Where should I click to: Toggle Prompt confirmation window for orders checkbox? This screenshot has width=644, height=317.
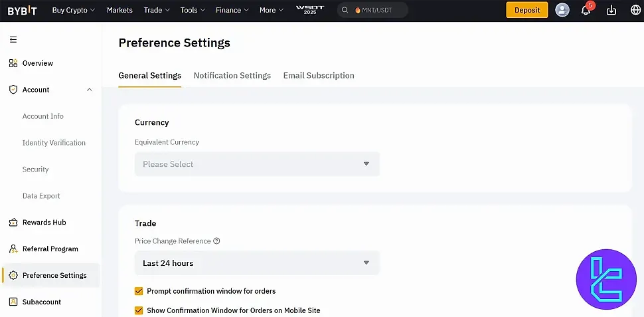point(139,291)
